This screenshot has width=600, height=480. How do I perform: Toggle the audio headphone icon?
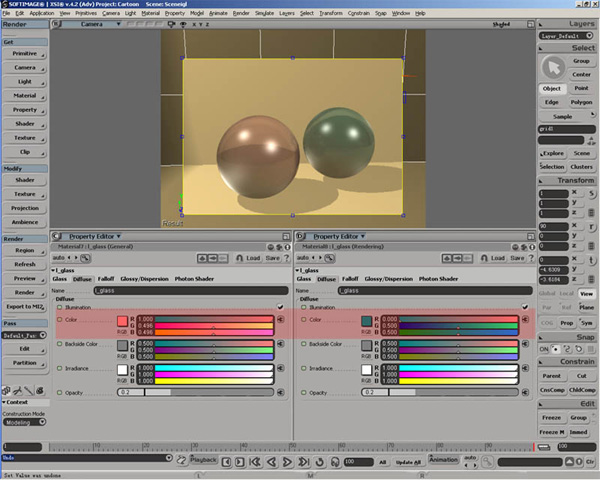[335, 462]
